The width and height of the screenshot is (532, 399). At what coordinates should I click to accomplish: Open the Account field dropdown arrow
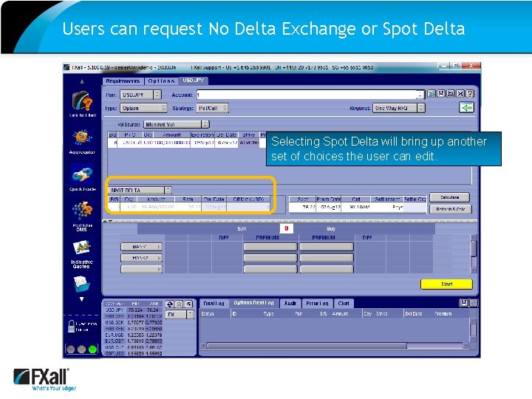coord(420,95)
